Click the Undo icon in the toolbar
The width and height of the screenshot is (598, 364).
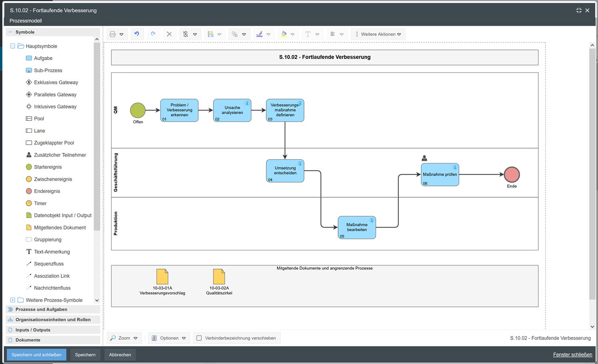[x=137, y=34]
